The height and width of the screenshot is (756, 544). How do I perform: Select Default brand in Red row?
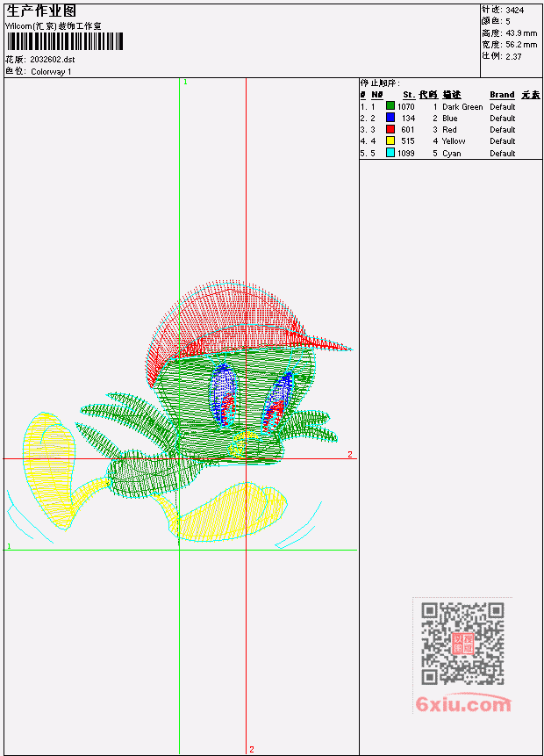[503, 130]
